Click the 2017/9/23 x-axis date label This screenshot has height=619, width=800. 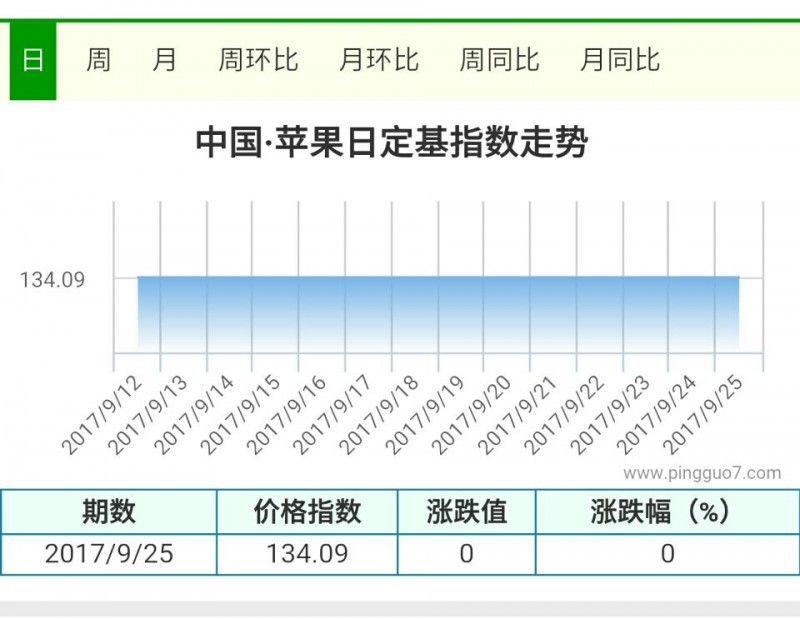(609, 415)
